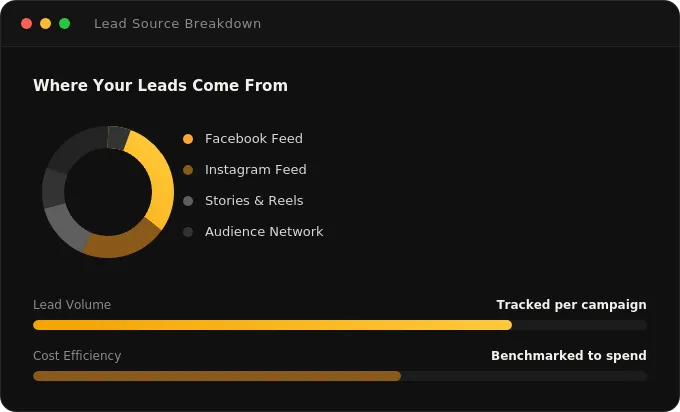Click the Tracked per campaign text
Screen dimensions: 680x412
[x=571, y=305]
